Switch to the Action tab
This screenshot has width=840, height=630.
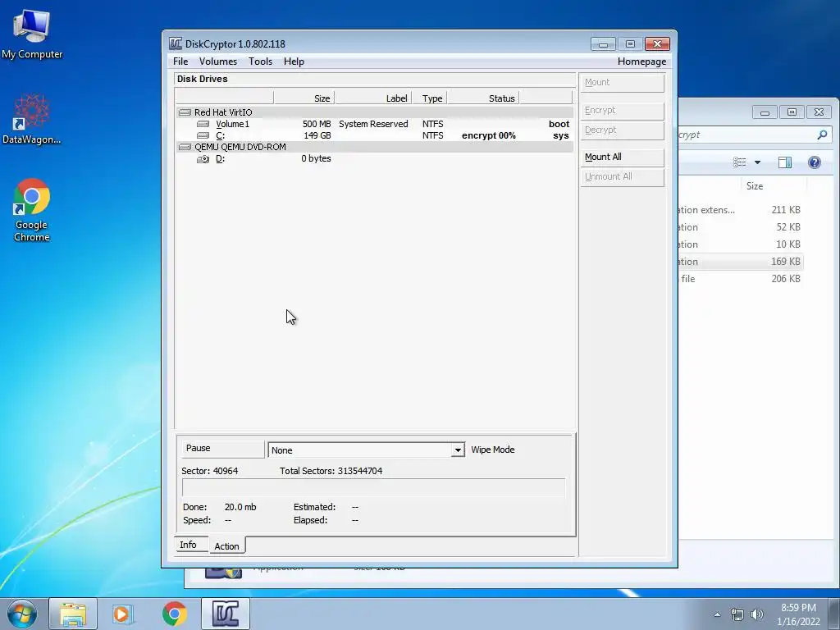[x=226, y=546]
